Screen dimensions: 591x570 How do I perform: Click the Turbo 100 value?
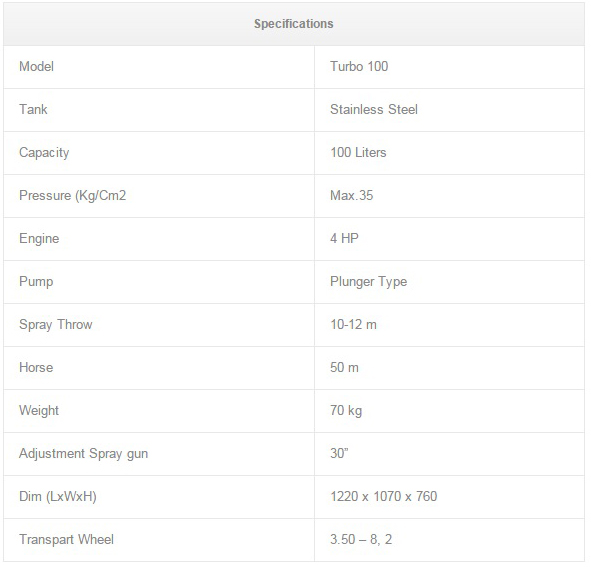(359, 67)
